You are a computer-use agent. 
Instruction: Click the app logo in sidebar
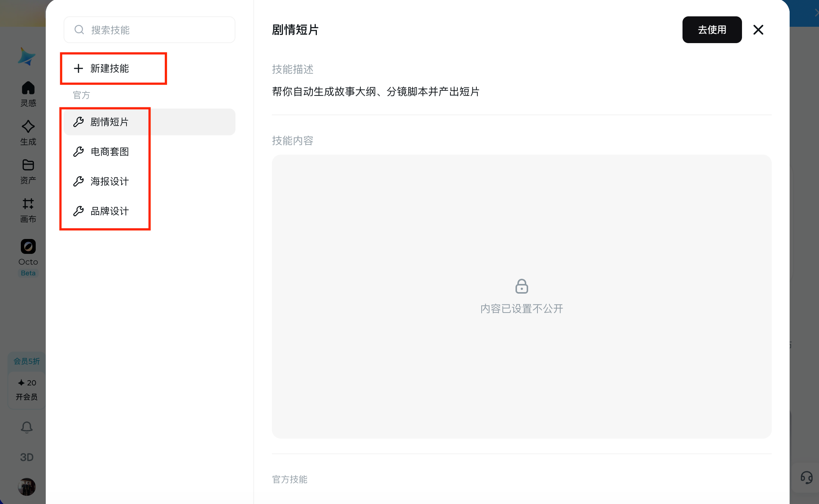(26, 56)
